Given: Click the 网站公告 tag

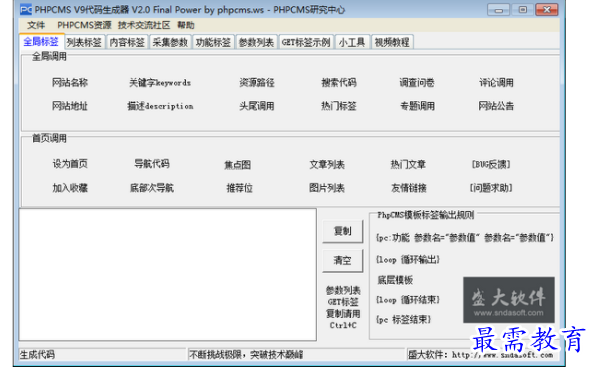Looking at the screenshot, I should pos(496,106).
